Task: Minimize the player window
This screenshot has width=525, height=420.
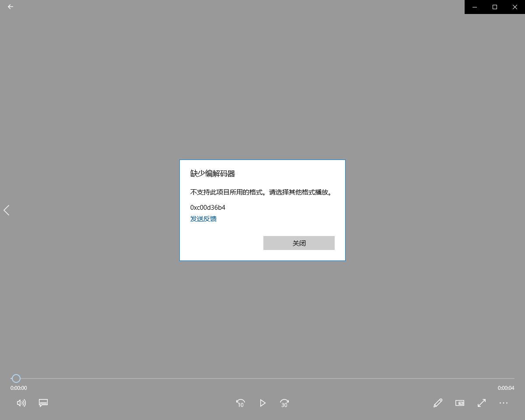Action: 475,7
